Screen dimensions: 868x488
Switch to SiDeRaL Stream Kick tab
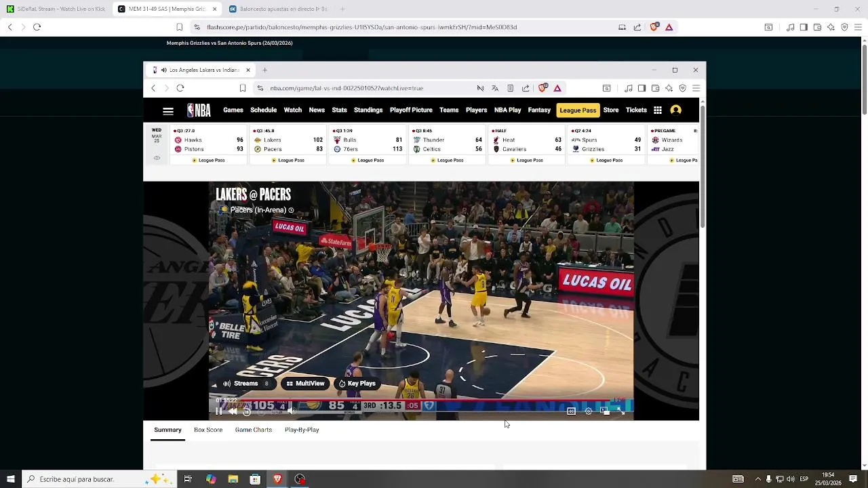point(56,9)
